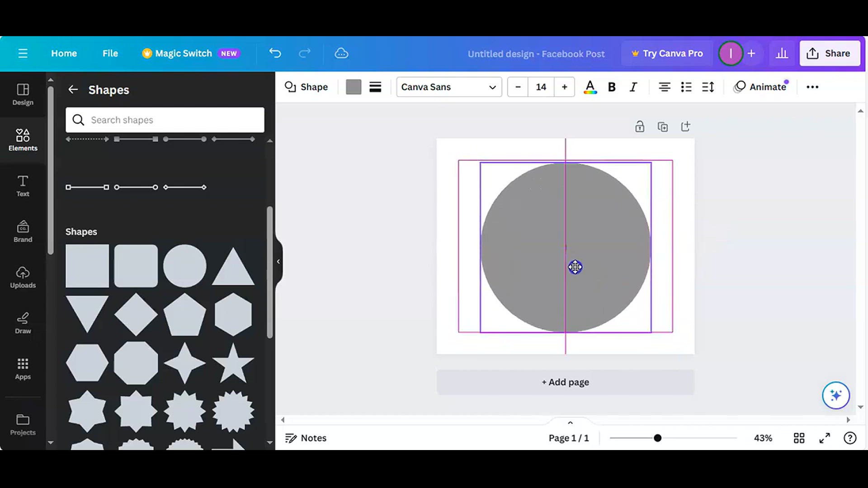The height and width of the screenshot is (488, 868).
Task: Click Try Canva Pro
Action: (667, 53)
